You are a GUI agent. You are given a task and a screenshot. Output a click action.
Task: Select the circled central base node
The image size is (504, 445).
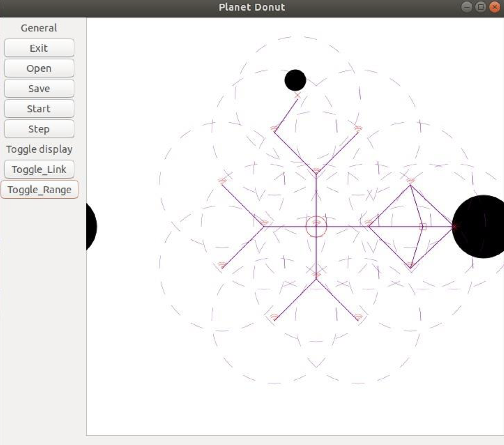[x=316, y=227]
